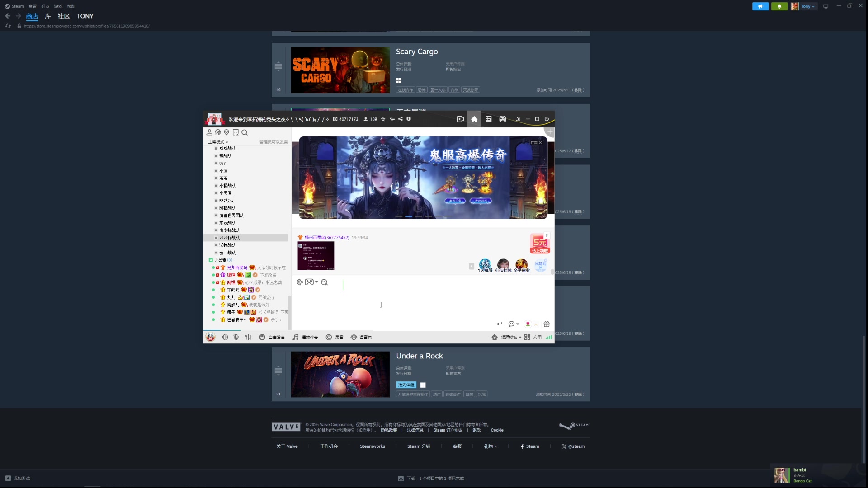Viewport: 868px width, 488px height.
Task: Open the video live icon in YY title bar
Action: 460,119
